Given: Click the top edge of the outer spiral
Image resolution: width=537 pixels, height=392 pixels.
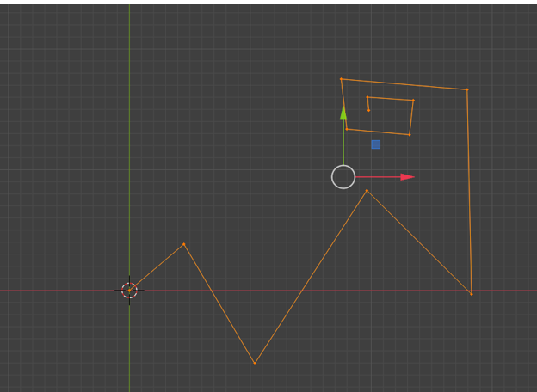Looking at the screenshot, I should pos(404,84).
